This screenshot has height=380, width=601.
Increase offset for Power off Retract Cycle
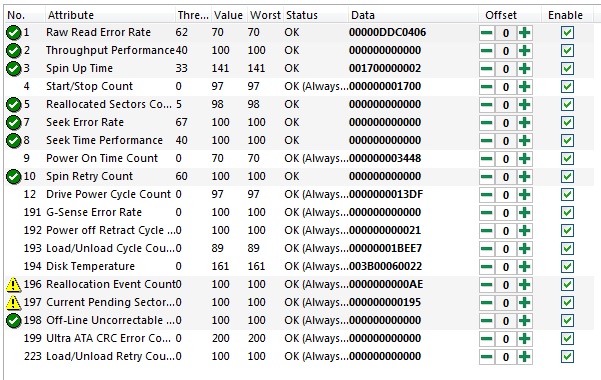point(524,231)
